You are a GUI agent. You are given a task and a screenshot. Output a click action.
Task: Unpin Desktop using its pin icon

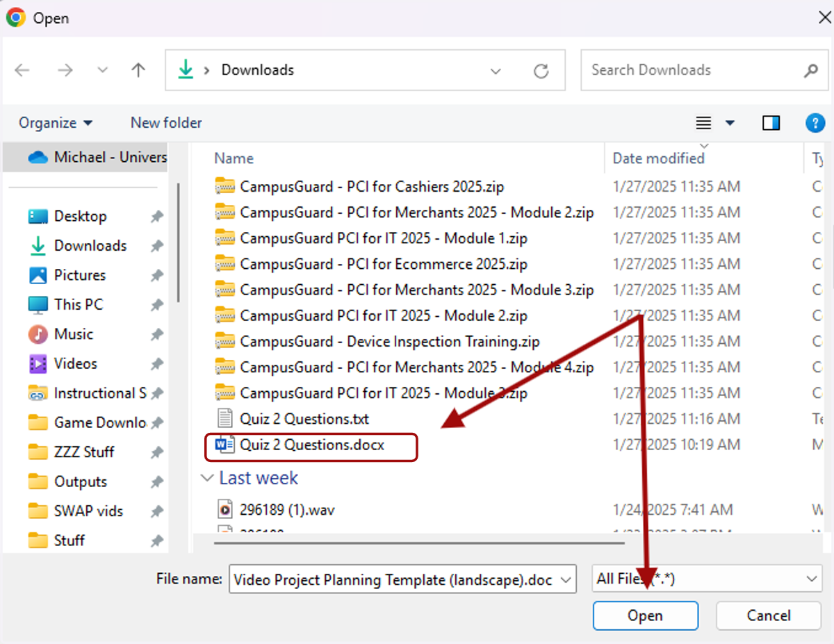157,217
